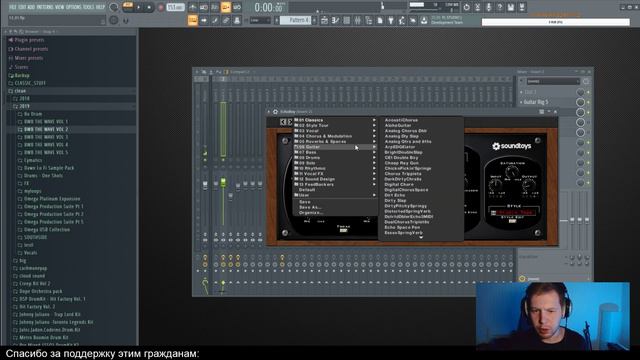This screenshot has width=640, height=360.
Task: Open the mixer input selector dropdown
Action: click(x=553, y=81)
